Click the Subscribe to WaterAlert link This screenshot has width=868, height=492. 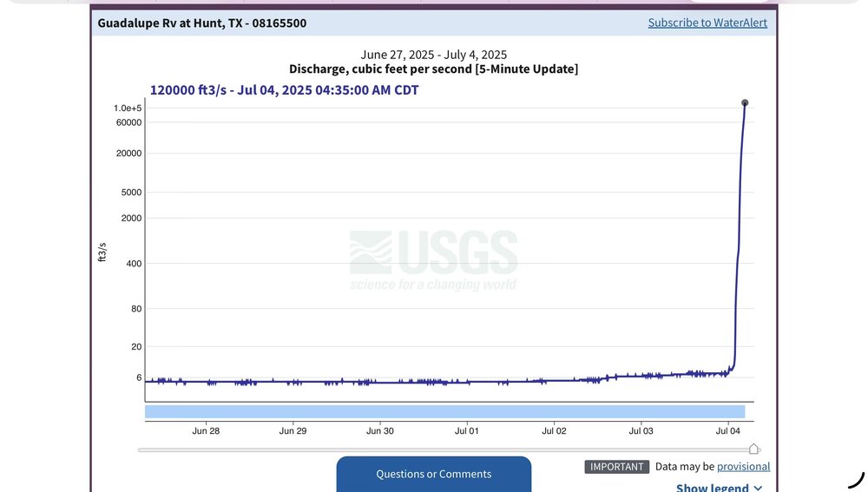(x=707, y=23)
